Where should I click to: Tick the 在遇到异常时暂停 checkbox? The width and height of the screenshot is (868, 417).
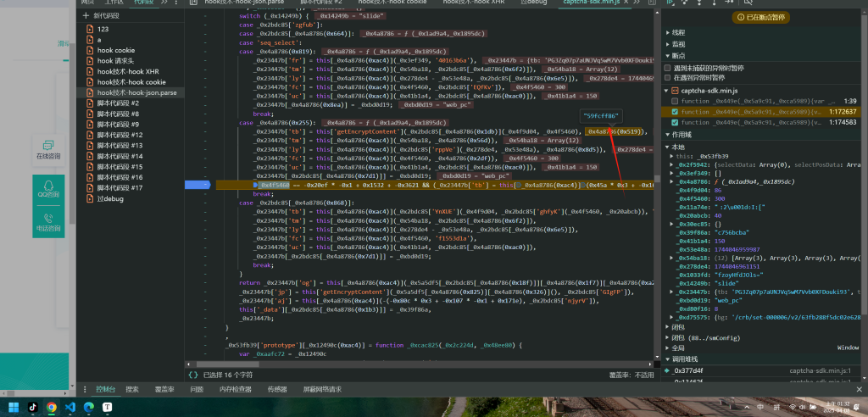[x=666, y=78]
